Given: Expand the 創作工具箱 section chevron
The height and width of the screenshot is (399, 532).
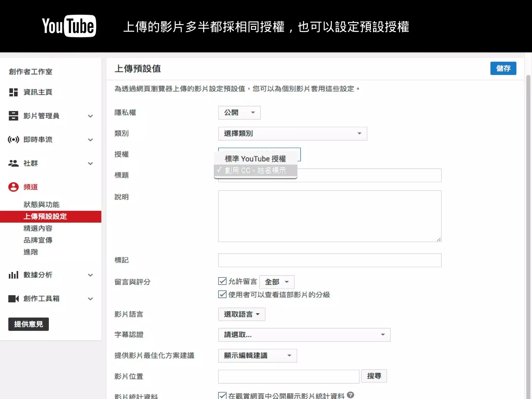Looking at the screenshot, I should click(x=90, y=299).
